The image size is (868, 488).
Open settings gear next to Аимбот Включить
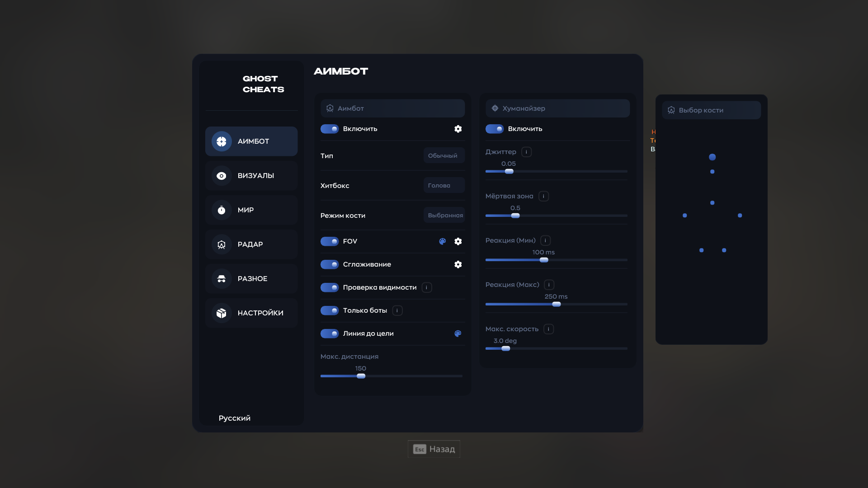(458, 129)
